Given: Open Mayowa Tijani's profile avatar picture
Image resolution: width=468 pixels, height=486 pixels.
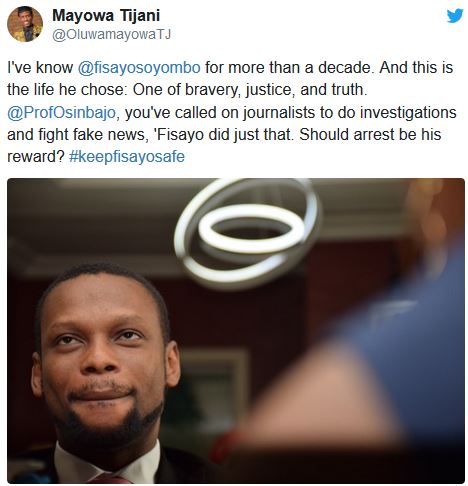Looking at the screenshot, I should coord(25,24).
